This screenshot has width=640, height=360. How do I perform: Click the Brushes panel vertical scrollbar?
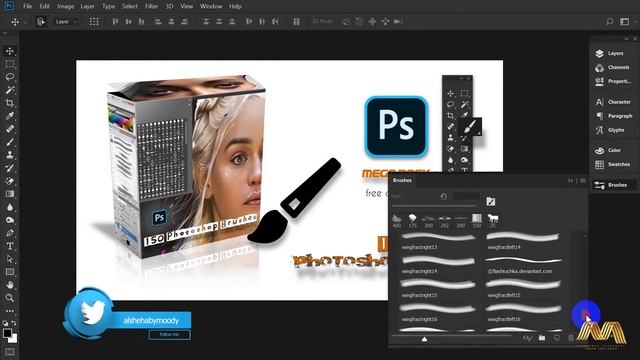pos(584,282)
